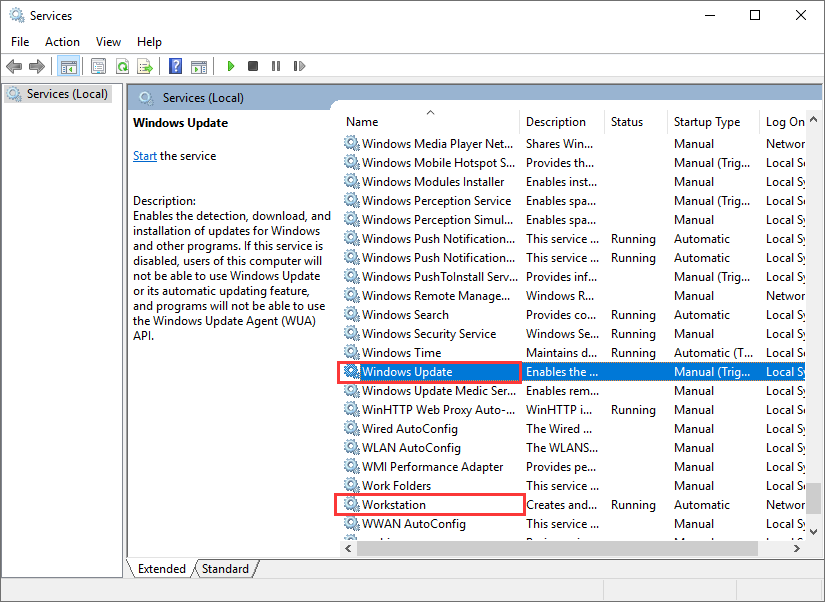This screenshot has height=602, width=825.
Task: Click gear icon of Wired AutoConfig
Action: [351, 428]
